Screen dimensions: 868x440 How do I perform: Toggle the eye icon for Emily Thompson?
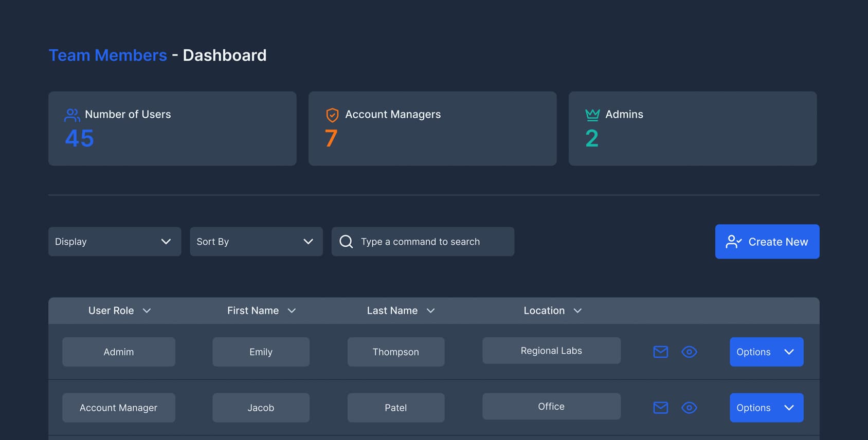click(689, 352)
